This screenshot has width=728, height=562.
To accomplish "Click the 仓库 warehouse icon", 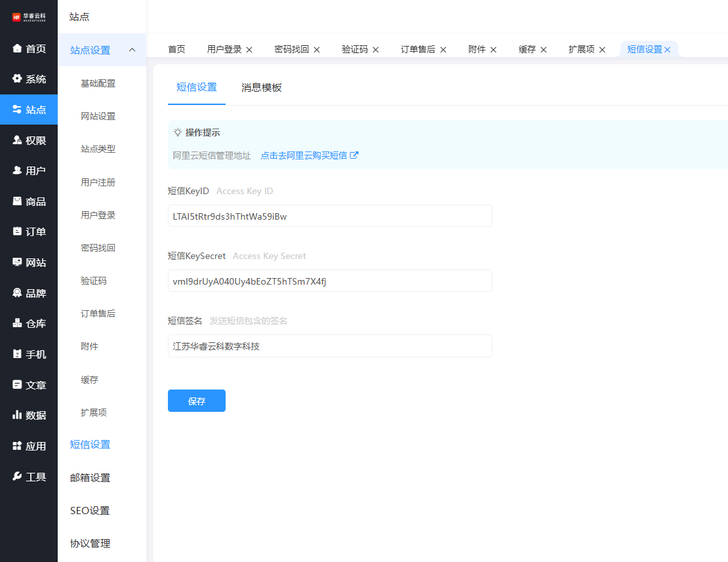I will click(17, 323).
